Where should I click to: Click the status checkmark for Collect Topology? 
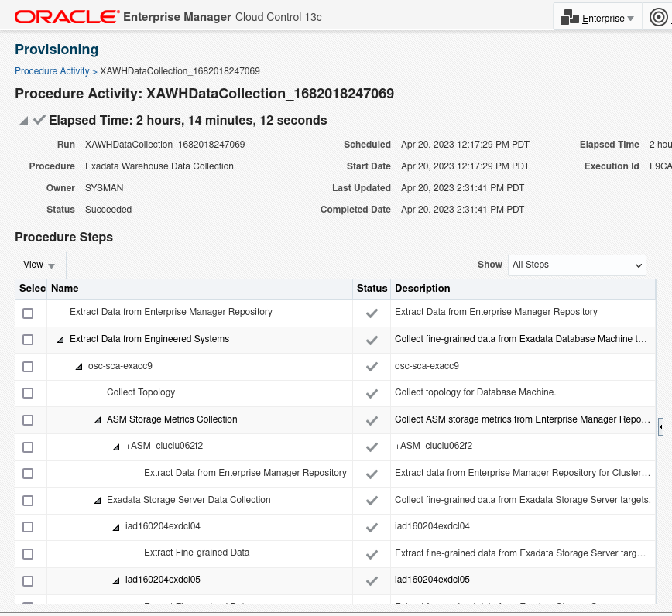click(372, 393)
